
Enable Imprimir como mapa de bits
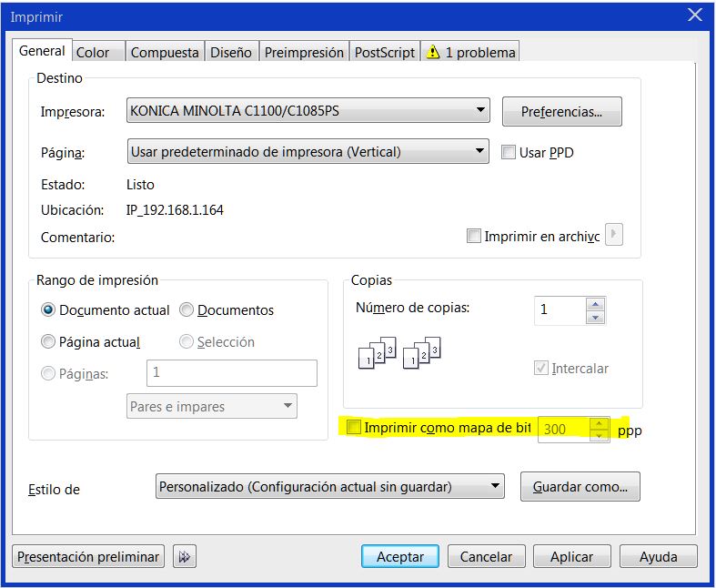click(x=354, y=427)
